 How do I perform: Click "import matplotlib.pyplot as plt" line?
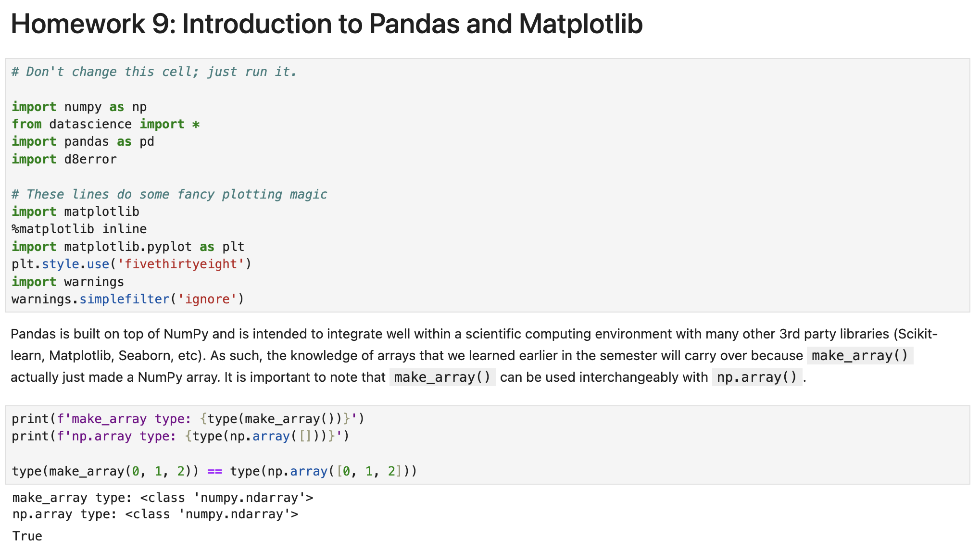[x=128, y=247]
